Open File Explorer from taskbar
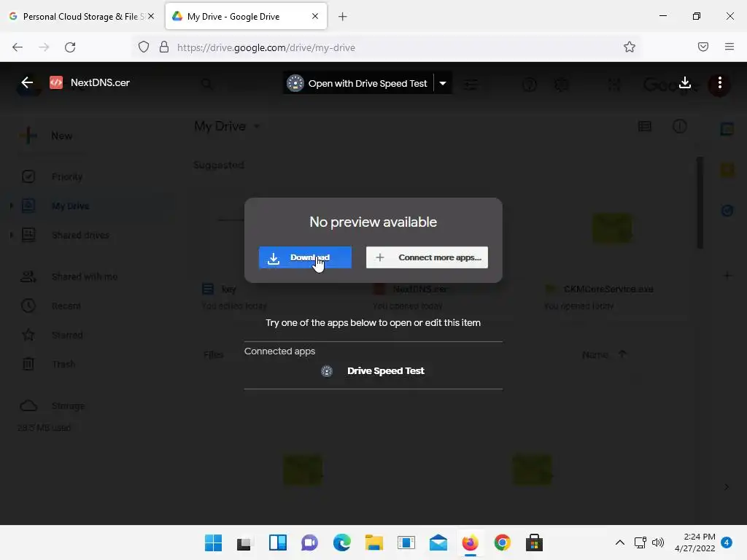This screenshot has height=560, width=747. coord(374,542)
